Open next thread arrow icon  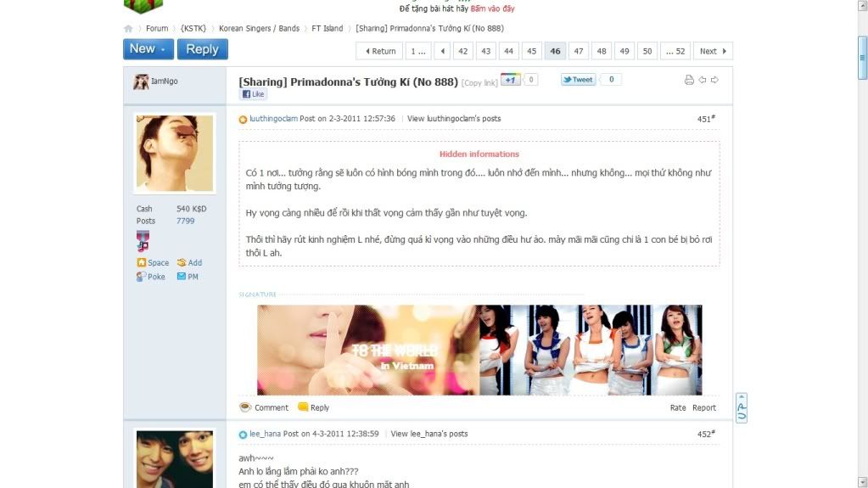(714, 80)
